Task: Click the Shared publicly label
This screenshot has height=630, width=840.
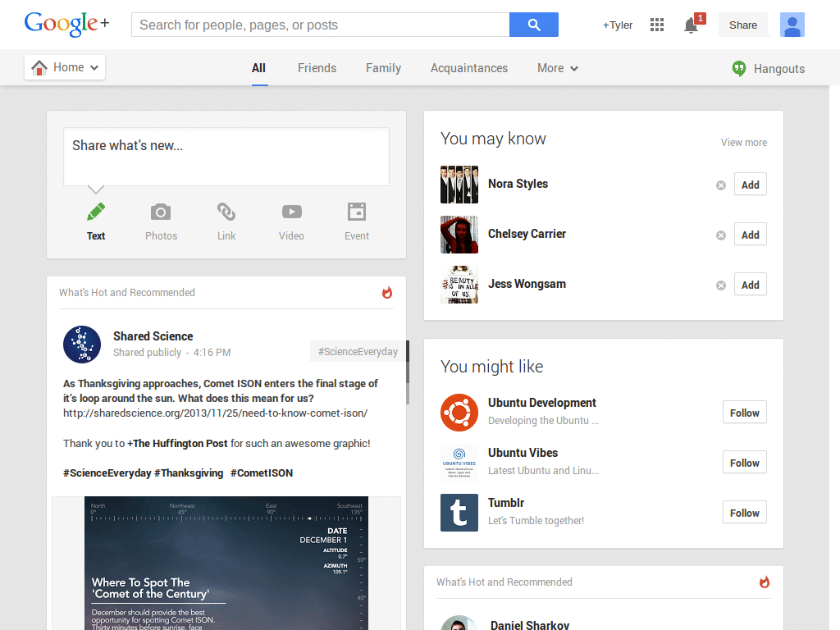Action: pyautogui.click(x=148, y=353)
